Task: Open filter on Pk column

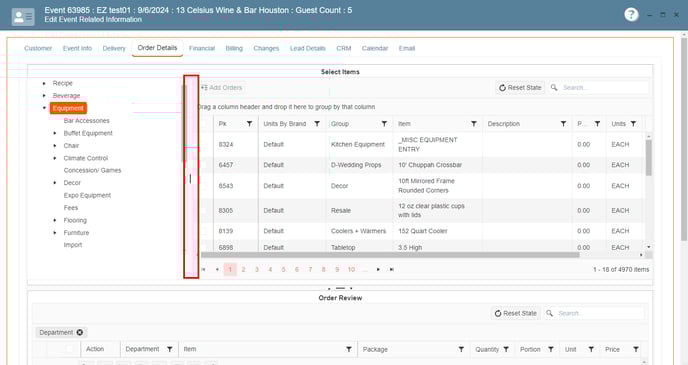Action: (249, 124)
